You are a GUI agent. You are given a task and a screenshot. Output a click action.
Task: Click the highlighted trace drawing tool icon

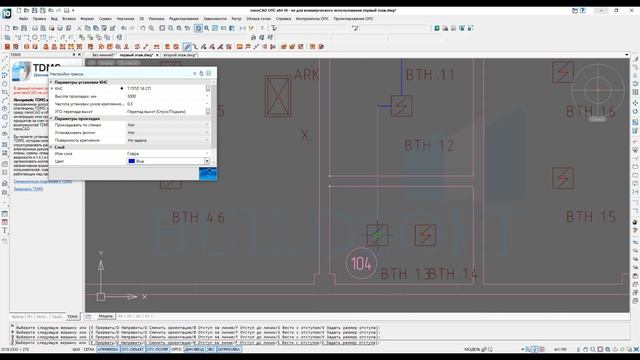pos(187,47)
